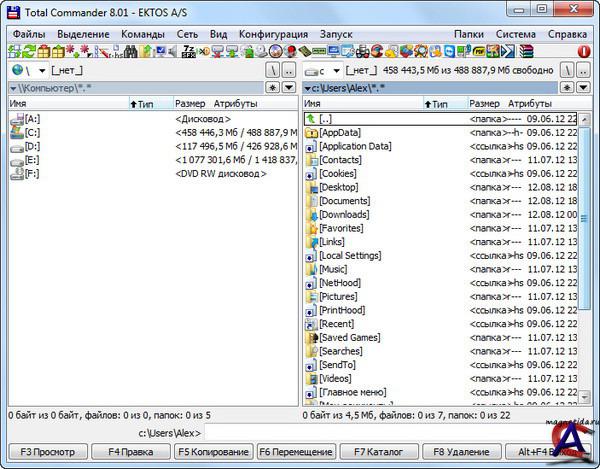Click the green refresh arrows toolbar icon
This screenshot has height=469, width=600.
point(31,50)
